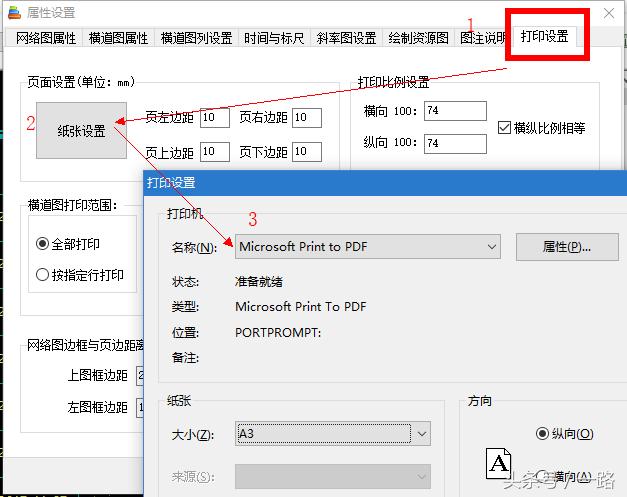Image resolution: width=627 pixels, height=497 pixels.
Task: Open the disabled 来源(S) dropdown
Action: pos(333,476)
